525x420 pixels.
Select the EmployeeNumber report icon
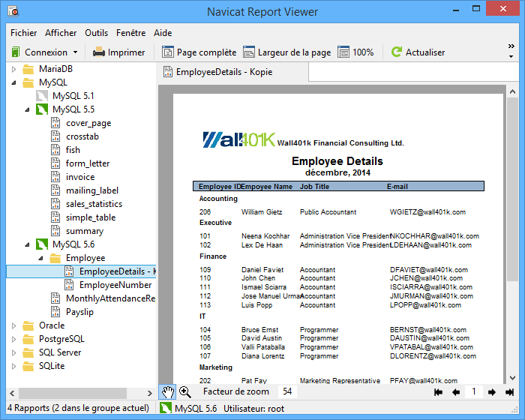tap(69, 285)
